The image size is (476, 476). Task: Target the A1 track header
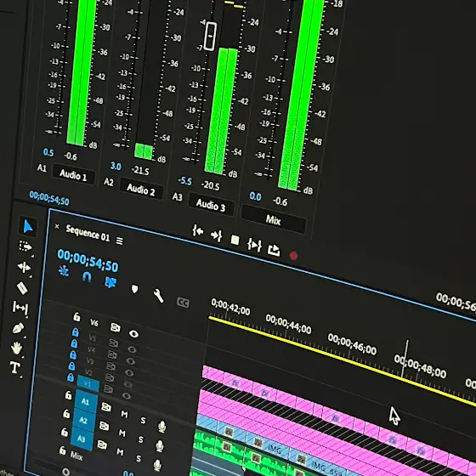click(86, 401)
